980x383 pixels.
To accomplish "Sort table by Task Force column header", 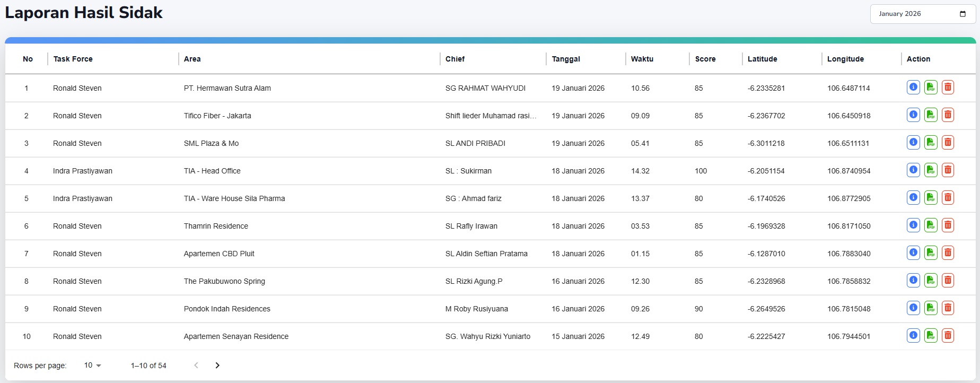I will [73, 59].
